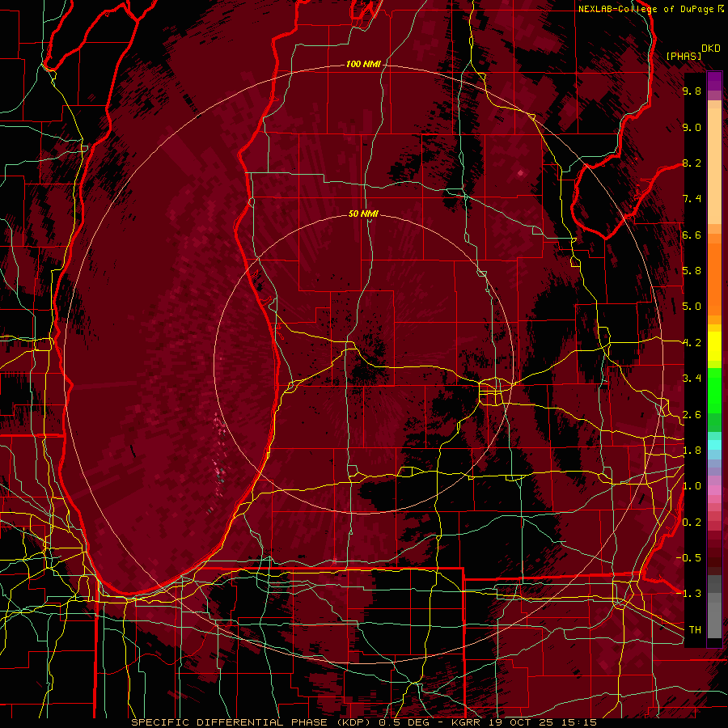This screenshot has height=728, width=728.
Task: Select the 50 NMI range ring label
Action: 363,214
